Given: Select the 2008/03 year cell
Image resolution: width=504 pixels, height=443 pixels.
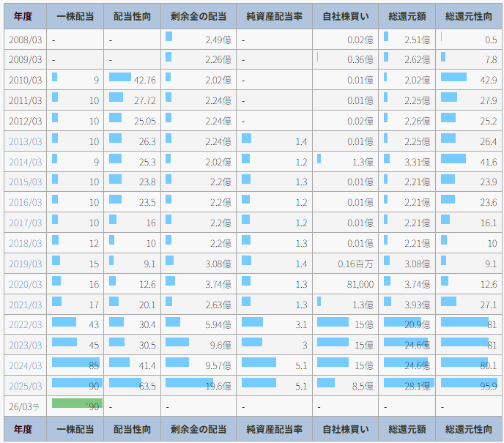Looking at the screenshot, I should click(25, 40).
